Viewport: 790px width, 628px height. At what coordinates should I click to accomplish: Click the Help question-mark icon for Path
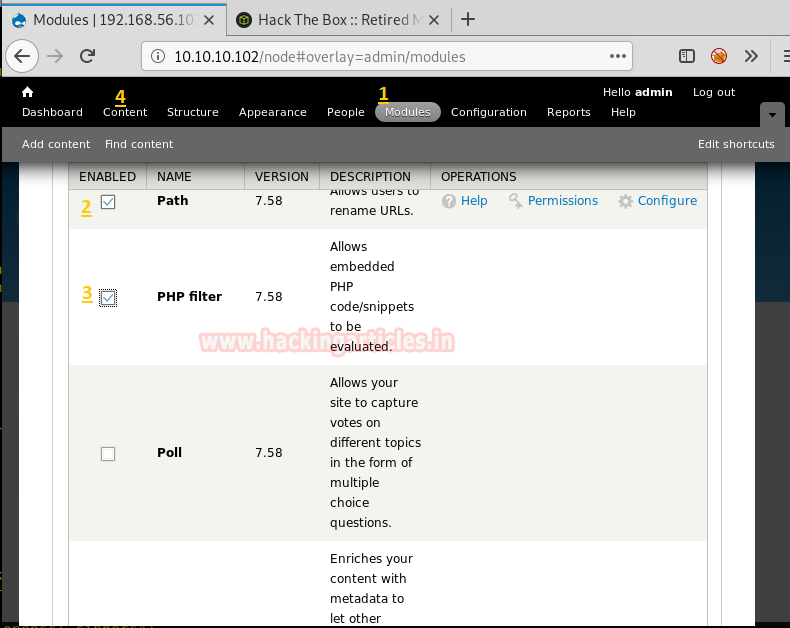(x=448, y=201)
